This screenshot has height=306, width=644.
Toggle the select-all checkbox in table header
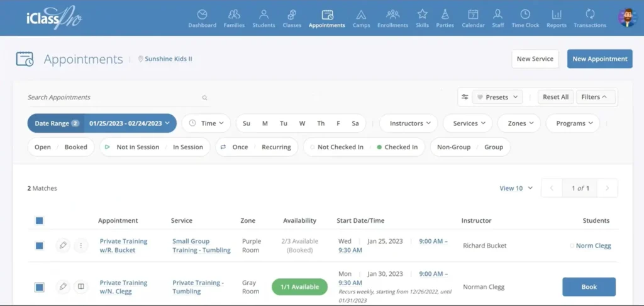click(x=40, y=221)
